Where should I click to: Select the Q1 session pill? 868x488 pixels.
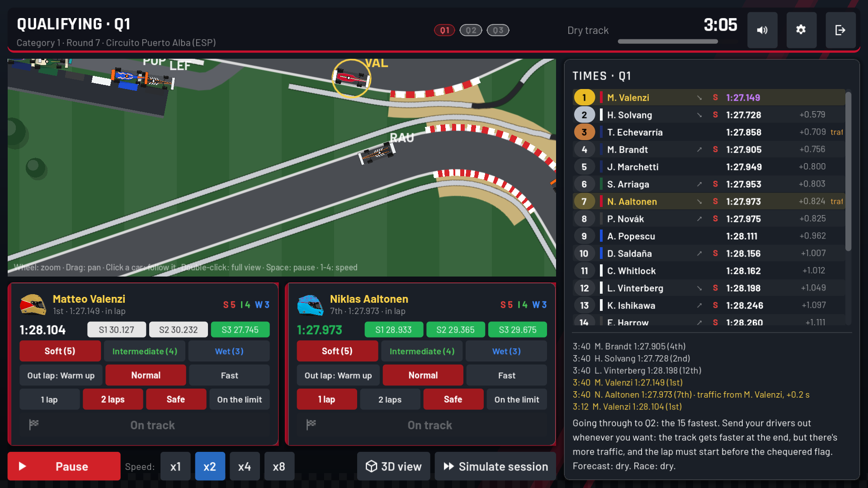444,30
